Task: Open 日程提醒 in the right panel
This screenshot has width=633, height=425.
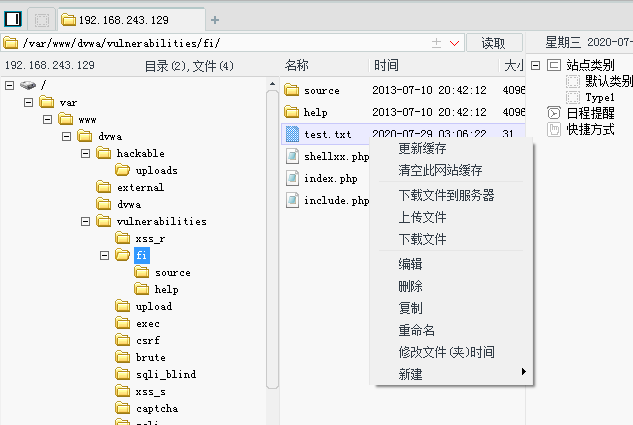Action: tap(590, 113)
